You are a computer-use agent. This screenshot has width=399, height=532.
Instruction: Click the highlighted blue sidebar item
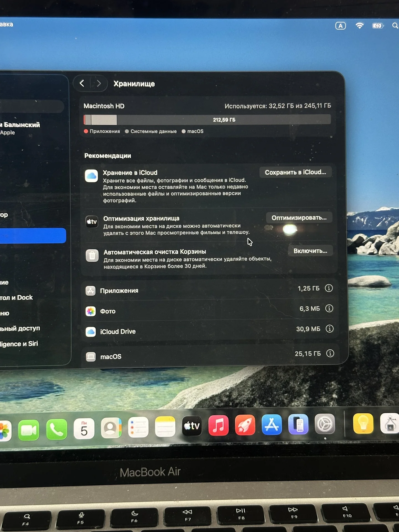(33, 236)
